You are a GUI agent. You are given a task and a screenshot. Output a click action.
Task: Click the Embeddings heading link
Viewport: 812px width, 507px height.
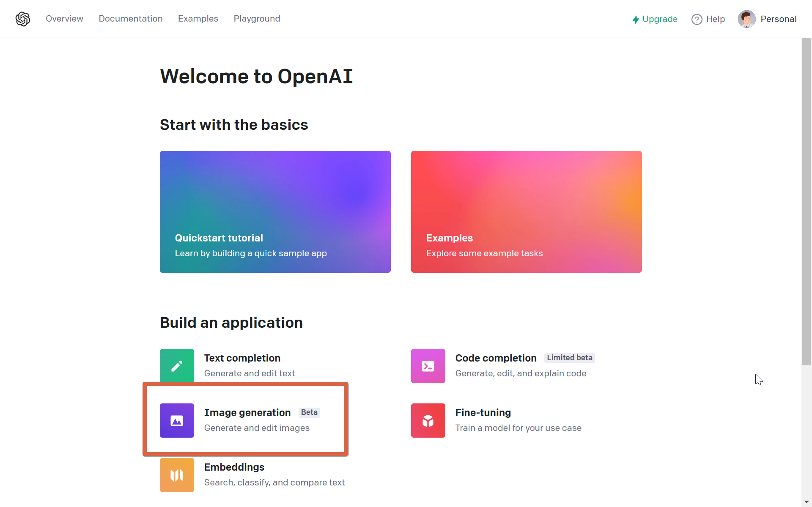tap(234, 467)
